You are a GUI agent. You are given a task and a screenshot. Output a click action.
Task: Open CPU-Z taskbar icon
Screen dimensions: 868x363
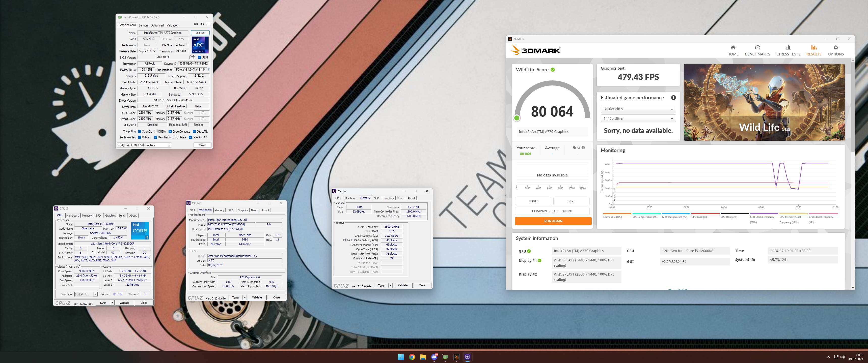coord(467,357)
